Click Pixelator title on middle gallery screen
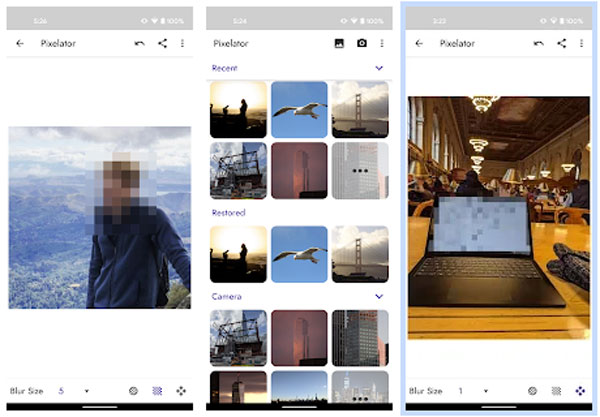600x417 pixels. coord(231,44)
